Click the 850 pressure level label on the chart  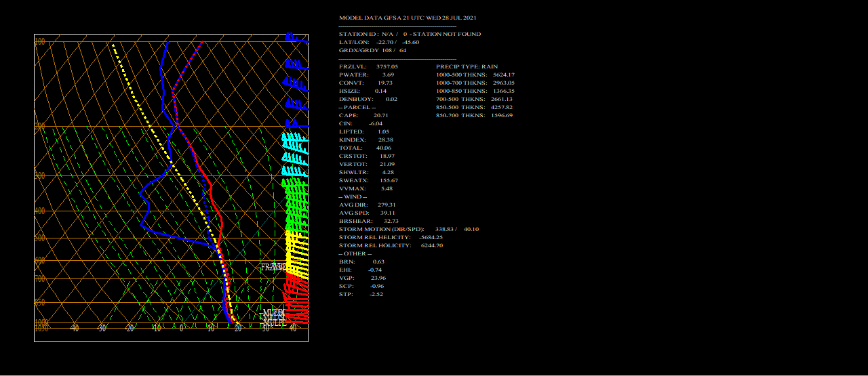click(39, 302)
